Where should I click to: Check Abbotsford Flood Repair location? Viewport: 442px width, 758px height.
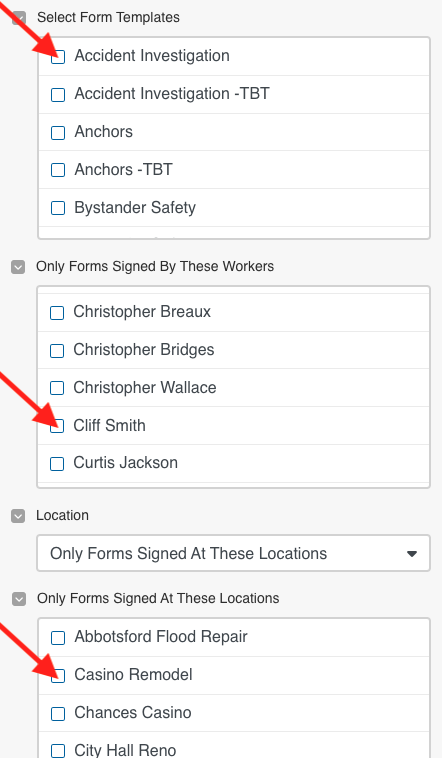point(58,638)
